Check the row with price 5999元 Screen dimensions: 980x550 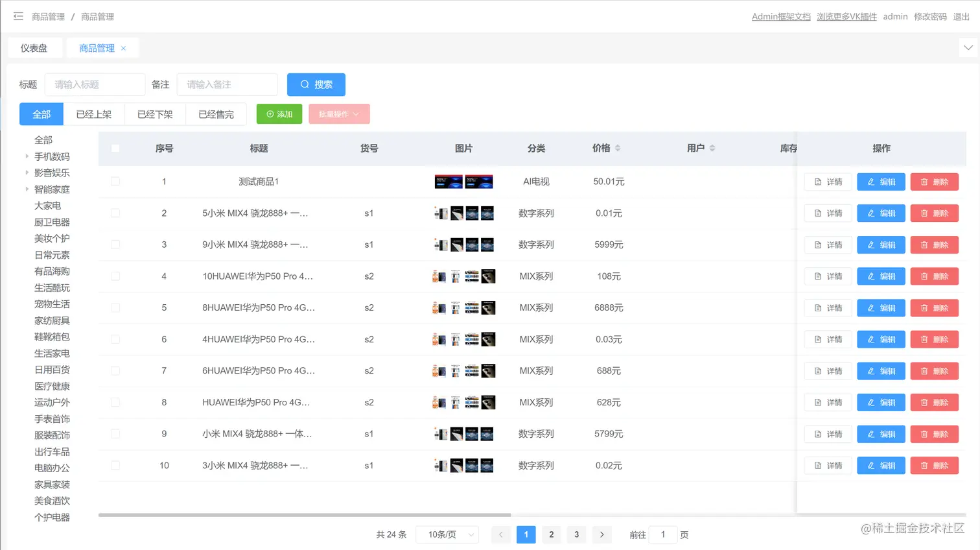[x=115, y=245]
